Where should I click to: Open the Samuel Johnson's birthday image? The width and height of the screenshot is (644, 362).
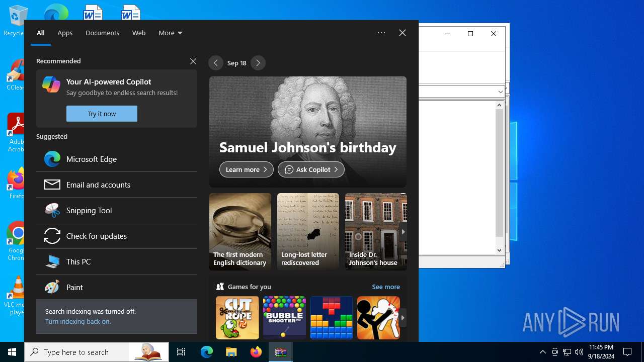click(308, 132)
